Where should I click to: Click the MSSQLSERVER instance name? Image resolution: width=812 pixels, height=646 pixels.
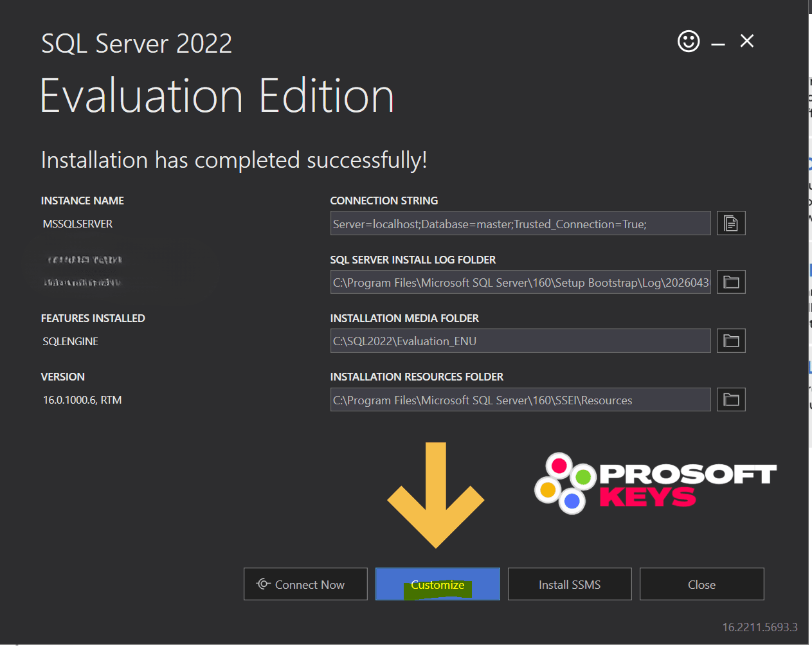coord(77,223)
